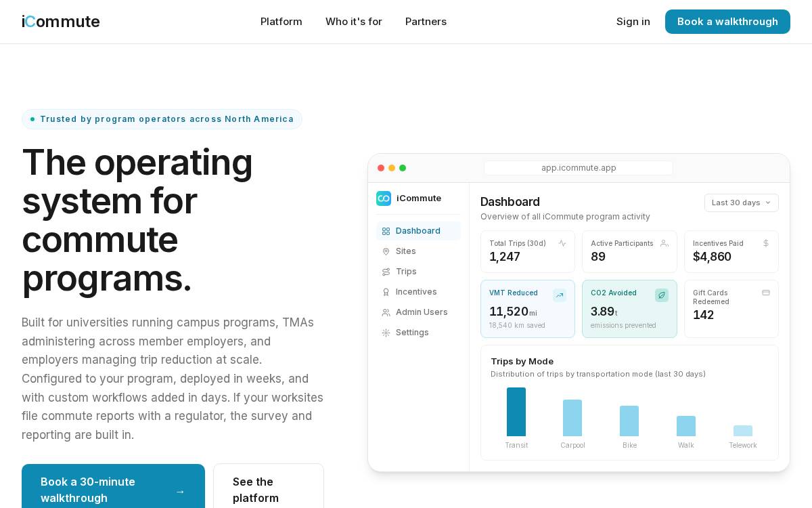This screenshot has width=812, height=508.
Task: Click the CO2 Avoided leaf icon
Action: pyautogui.click(x=662, y=295)
